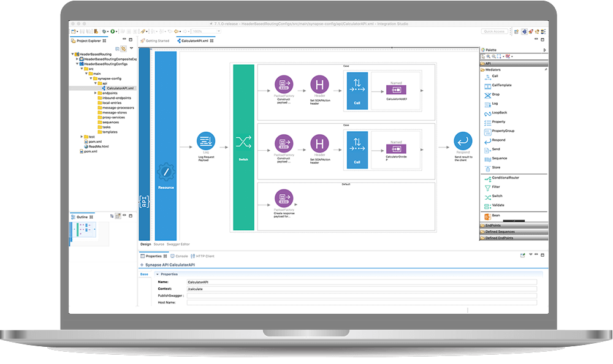Viewport: 613px width, 364px height.
Task: Click the Respond mediator node on canvas
Action: point(462,142)
